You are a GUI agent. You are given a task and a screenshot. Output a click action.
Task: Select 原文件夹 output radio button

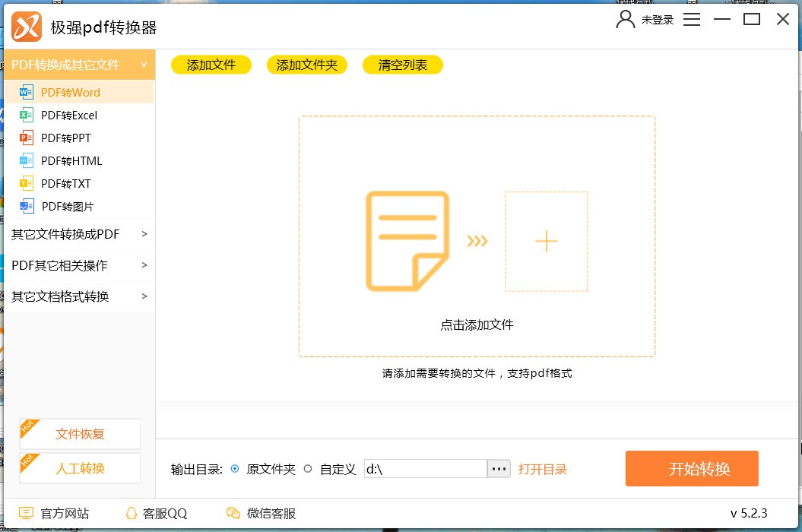pos(235,469)
